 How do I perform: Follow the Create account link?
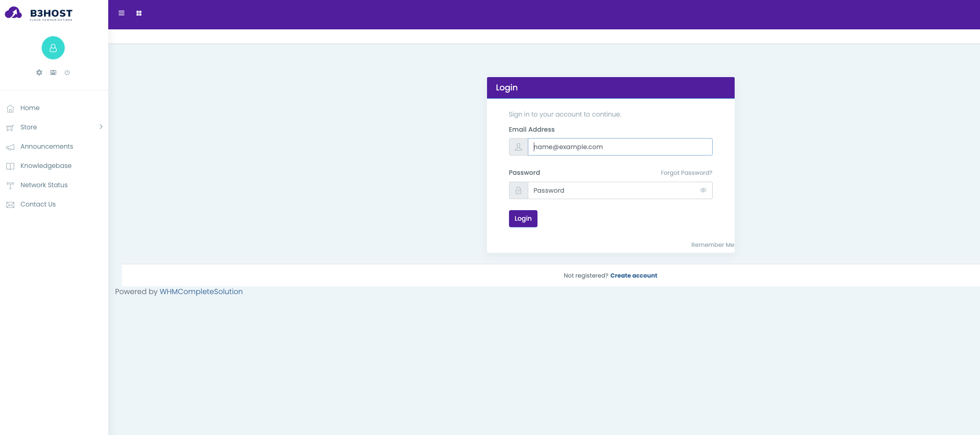(633, 276)
